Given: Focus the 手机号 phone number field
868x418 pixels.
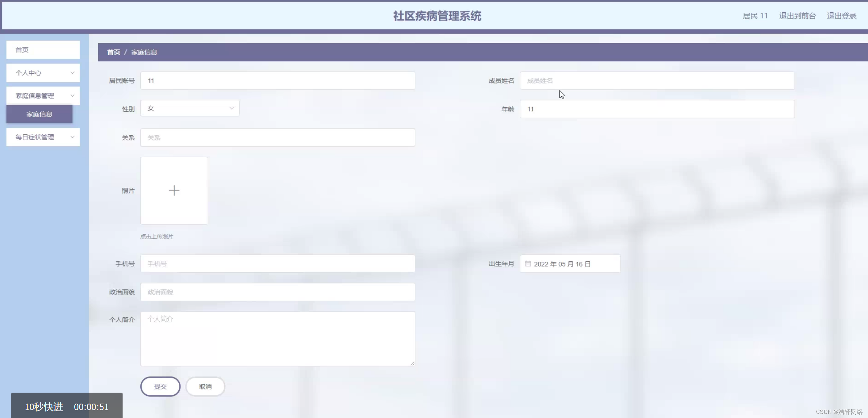Looking at the screenshot, I should pyautogui.click(x=277, y=263).
